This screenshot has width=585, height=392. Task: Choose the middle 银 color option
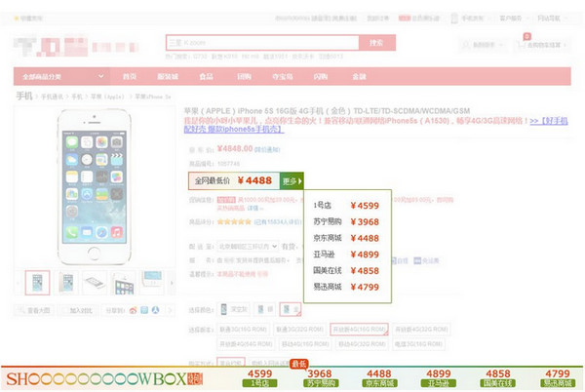265,309
